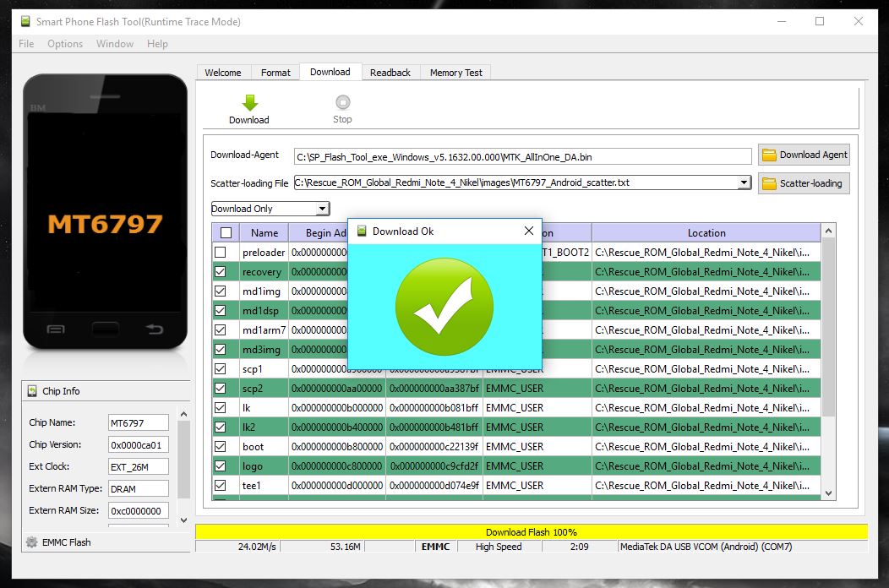Click the yellow Download Flash progress bar

tap(531, 532)
